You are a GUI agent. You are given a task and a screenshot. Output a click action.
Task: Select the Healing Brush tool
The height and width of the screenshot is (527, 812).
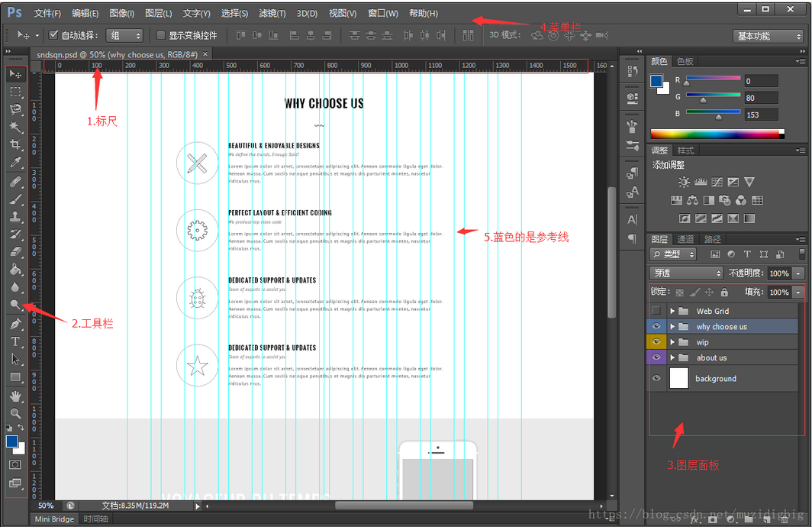15,182
